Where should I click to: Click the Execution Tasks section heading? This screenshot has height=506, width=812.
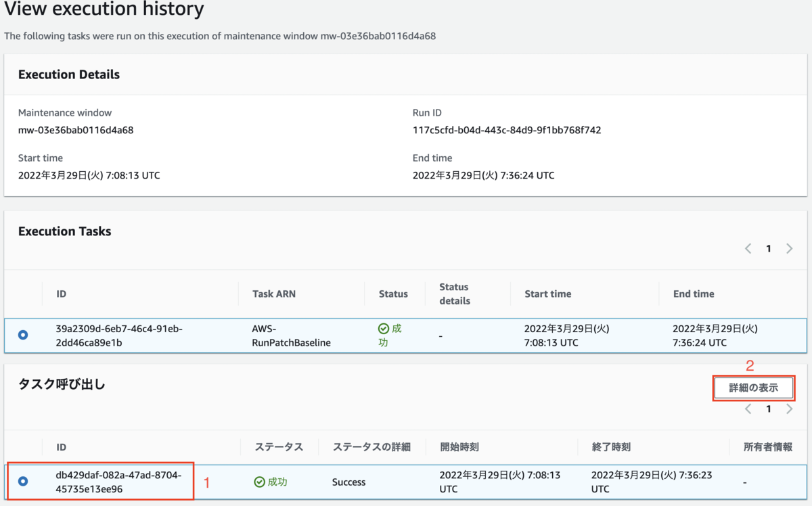pos(64,231)
